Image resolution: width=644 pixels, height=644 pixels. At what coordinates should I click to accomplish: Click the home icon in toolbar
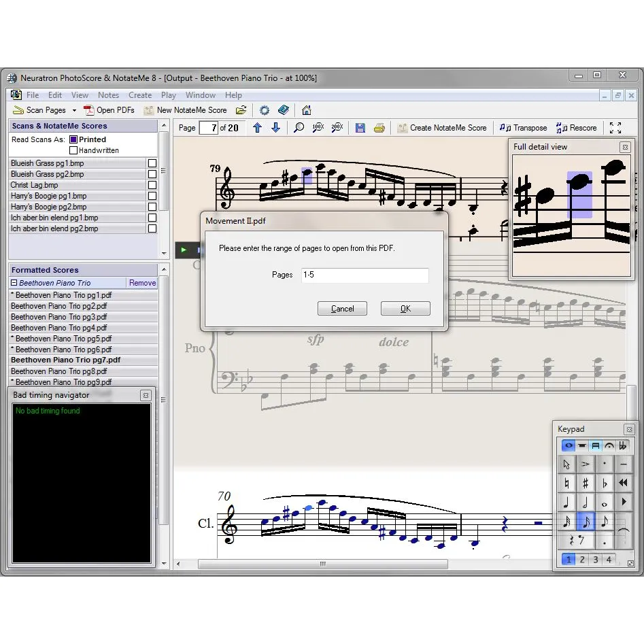click(x=307, y=110)
